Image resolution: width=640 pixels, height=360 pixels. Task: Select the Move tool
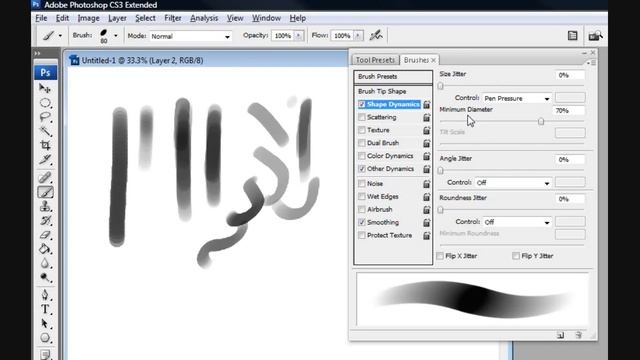click(x=45, y=88)
